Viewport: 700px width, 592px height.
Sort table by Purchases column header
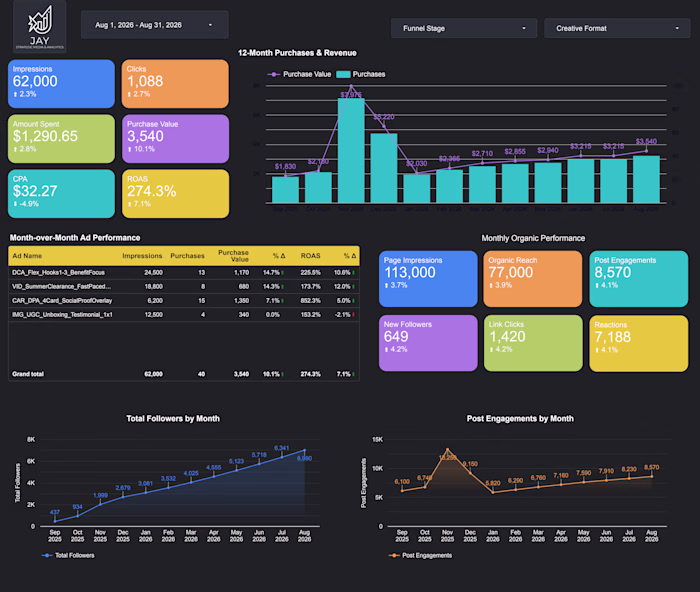point(187,256)
